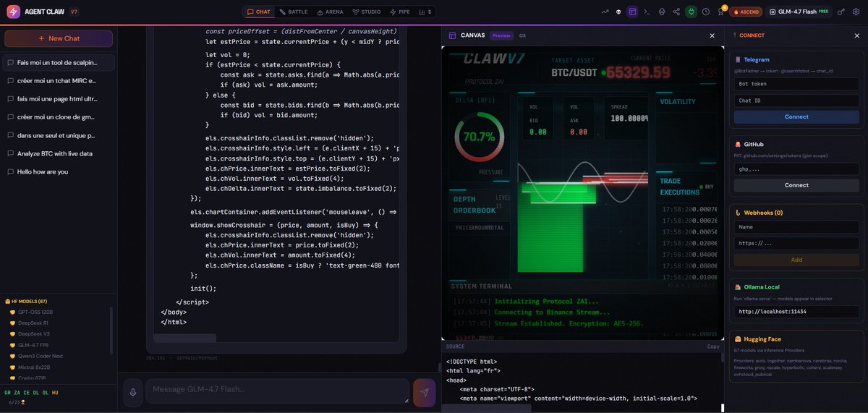Focus the GitHub ghp_ token field
This screenshot has height=413, width=868.
pos(796,169)
